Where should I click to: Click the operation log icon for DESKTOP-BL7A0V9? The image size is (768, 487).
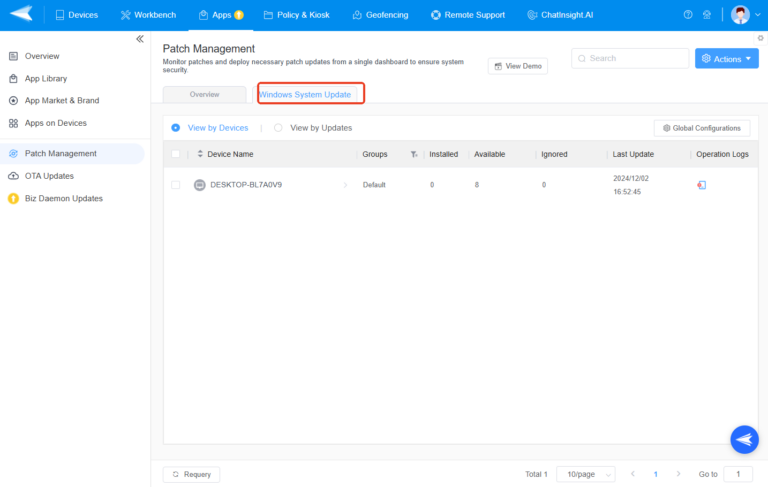(702, 185)
